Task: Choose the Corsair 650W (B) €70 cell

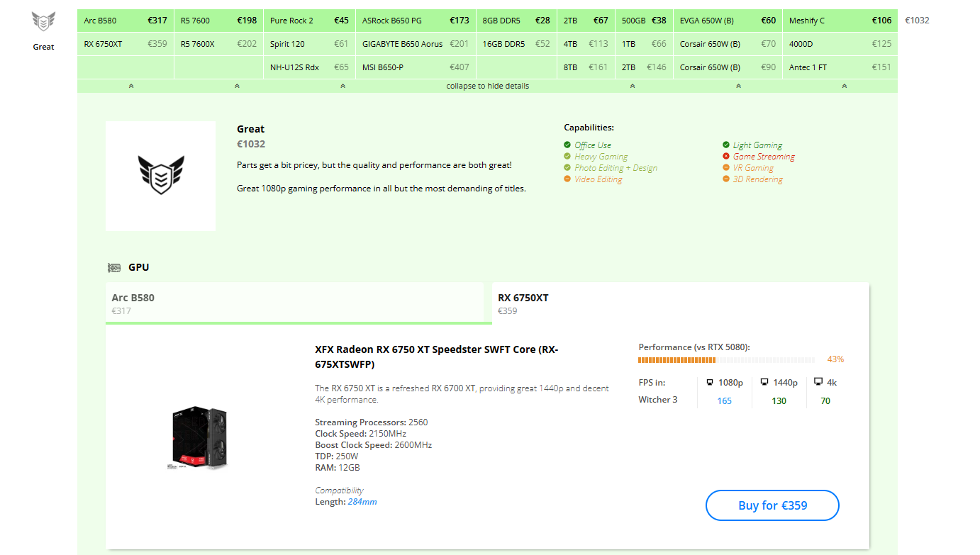Action: point(728,44)
